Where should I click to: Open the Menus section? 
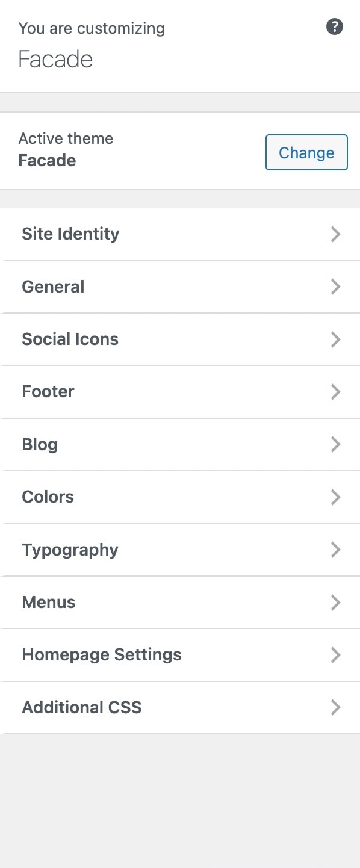tap(180, 603)
